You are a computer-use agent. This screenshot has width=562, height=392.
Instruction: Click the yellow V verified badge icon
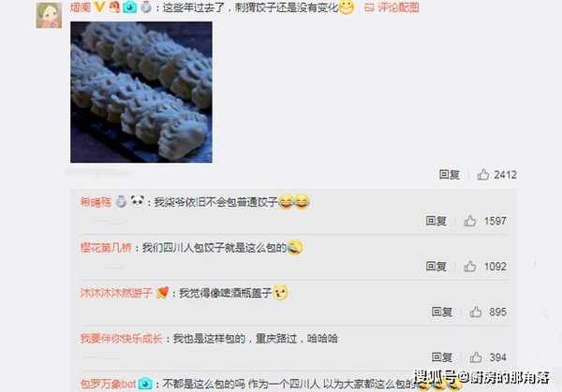point(99,7)
